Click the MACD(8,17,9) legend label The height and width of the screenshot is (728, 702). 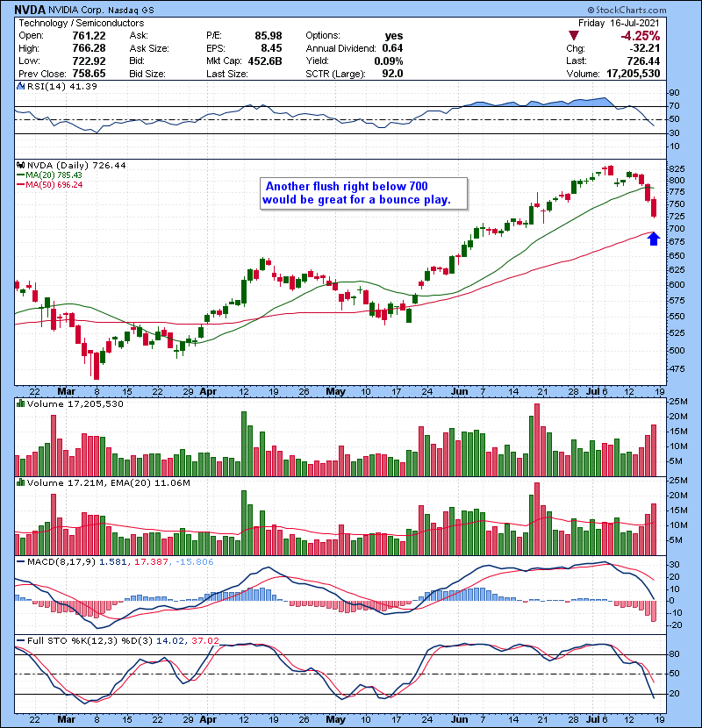(61, 561)
